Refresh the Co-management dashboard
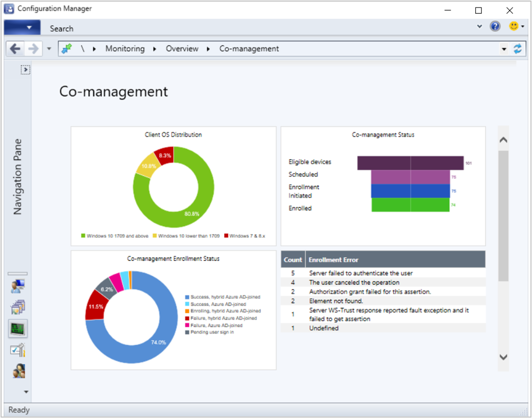532x418 pixels. point(518,48)
